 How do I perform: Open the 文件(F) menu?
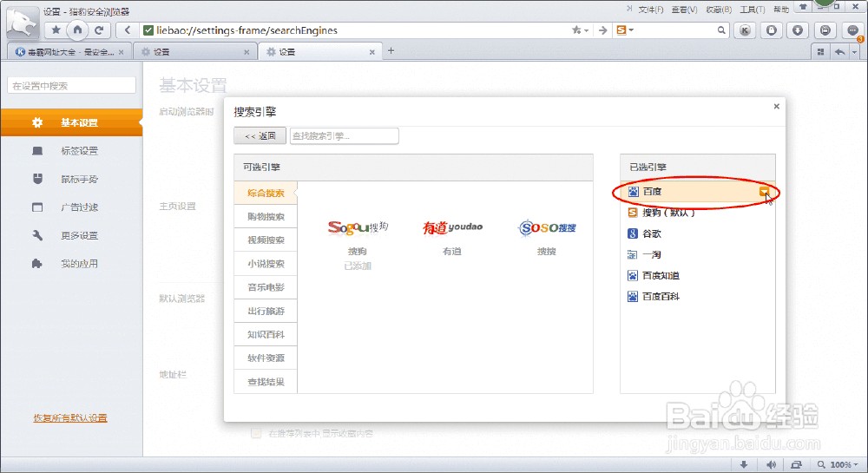point(650,10)
